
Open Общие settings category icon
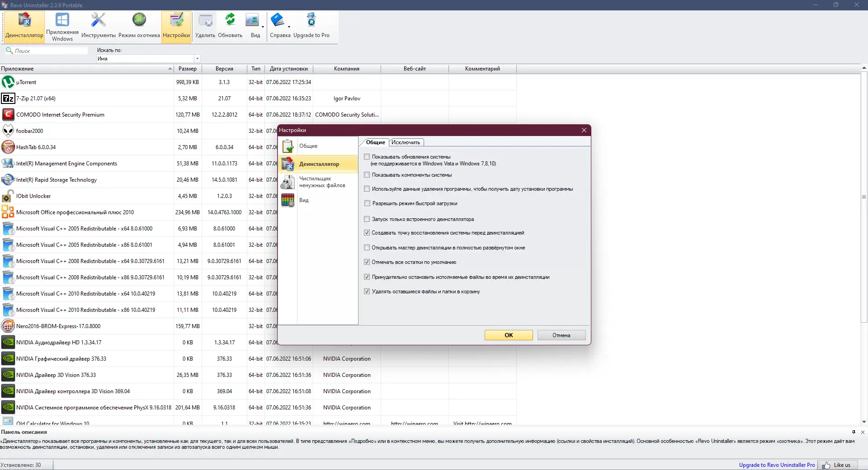pos(288,146)
